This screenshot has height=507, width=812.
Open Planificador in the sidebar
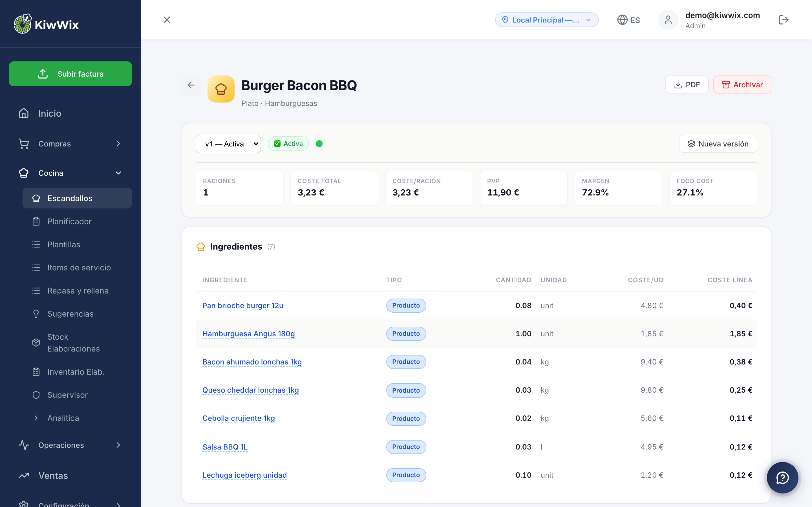click(x=69, y=221)
